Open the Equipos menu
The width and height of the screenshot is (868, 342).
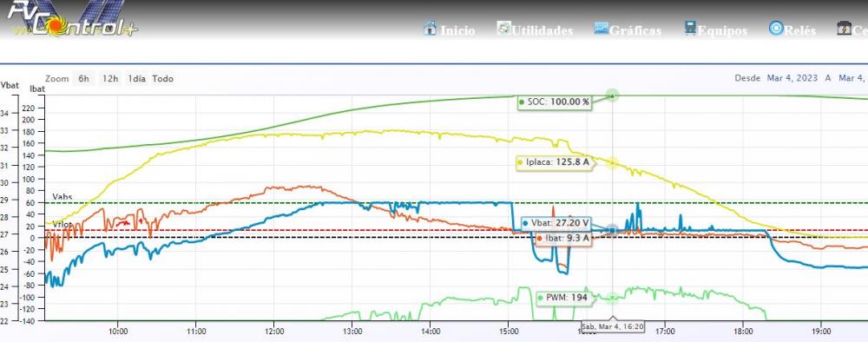coord(722,30)
